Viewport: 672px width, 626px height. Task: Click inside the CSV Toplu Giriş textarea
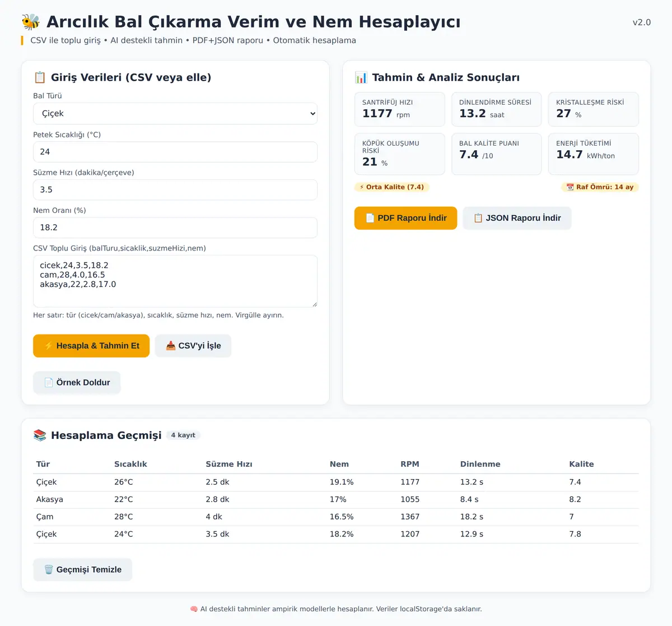pos(175,281)
